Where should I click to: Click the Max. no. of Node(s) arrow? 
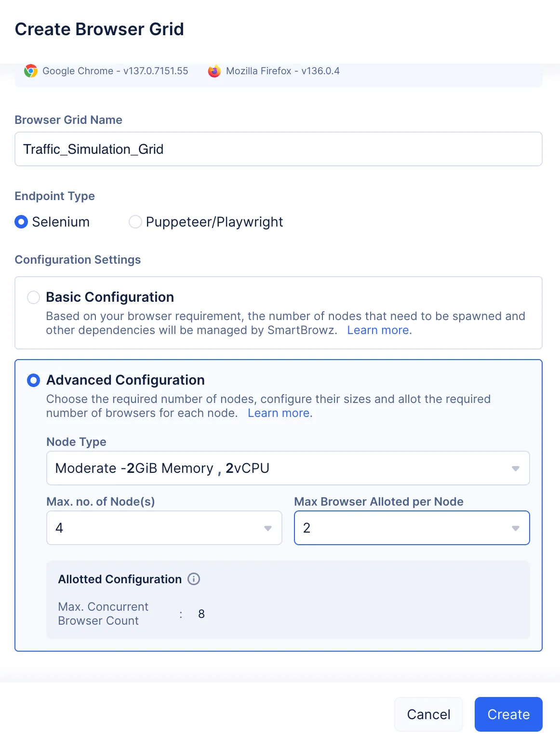[x=268, y=528]
